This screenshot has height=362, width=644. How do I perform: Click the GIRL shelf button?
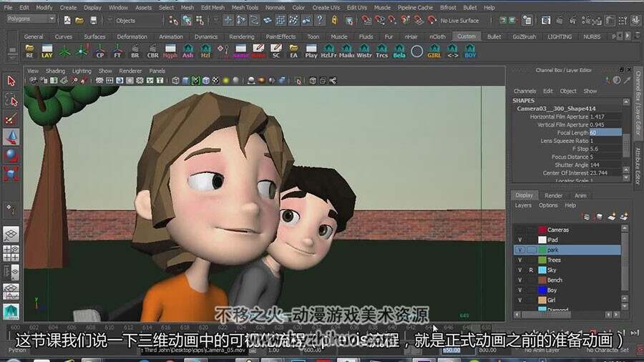click(434, 52)
